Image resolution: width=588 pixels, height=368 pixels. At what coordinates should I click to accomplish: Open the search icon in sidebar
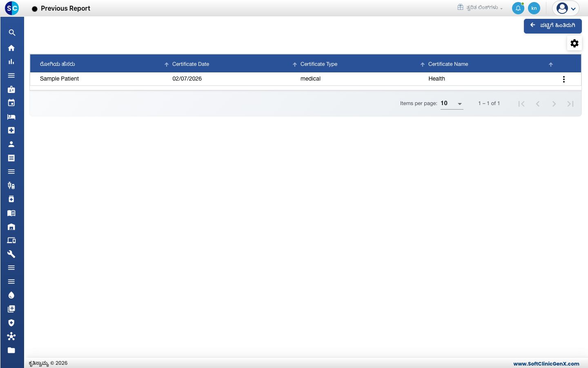tap(12, 33)
